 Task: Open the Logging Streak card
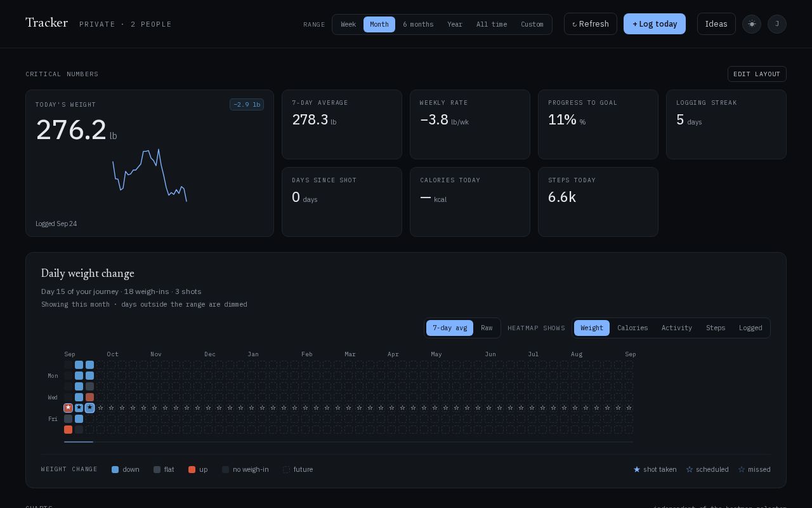726,124
